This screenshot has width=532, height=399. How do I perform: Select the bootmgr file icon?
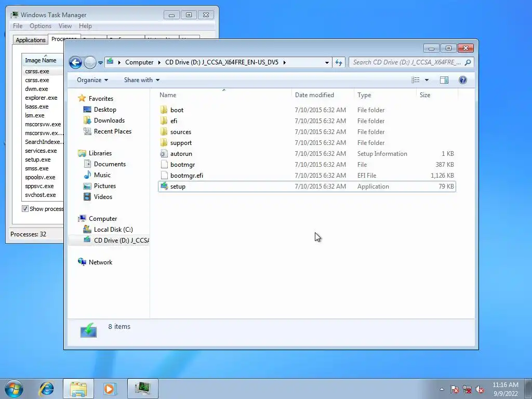(x=164, y=165)
